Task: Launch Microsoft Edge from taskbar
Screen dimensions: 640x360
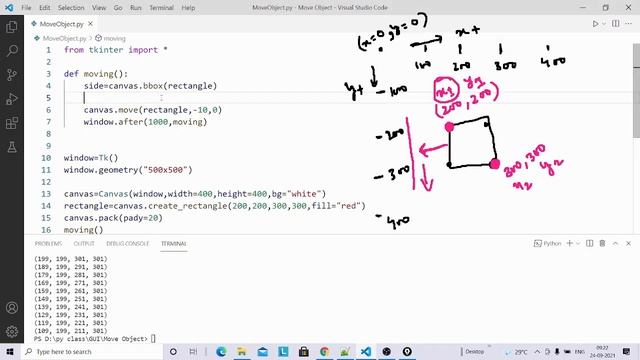Action: (x=221, y=351)
